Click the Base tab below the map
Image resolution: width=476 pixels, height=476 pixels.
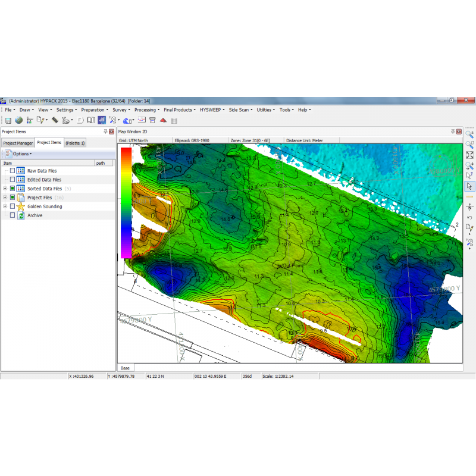(124, 368)
